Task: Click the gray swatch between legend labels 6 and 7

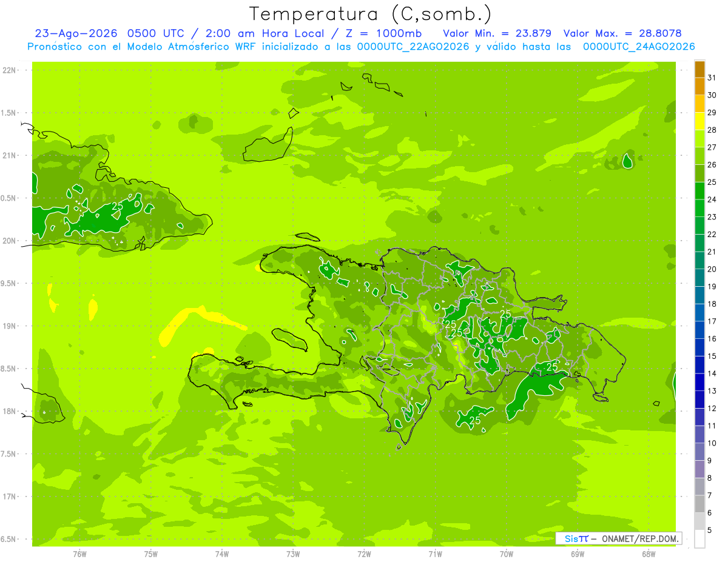Action: (699, 504)
